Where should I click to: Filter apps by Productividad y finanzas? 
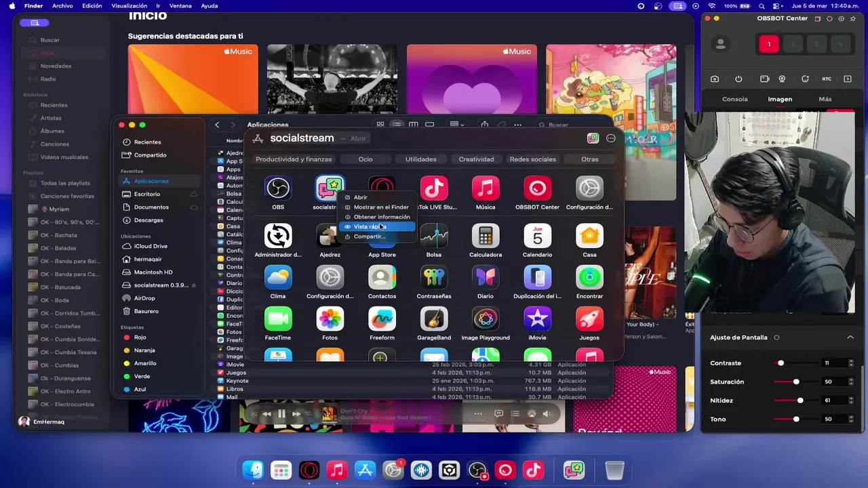point(294,159)
